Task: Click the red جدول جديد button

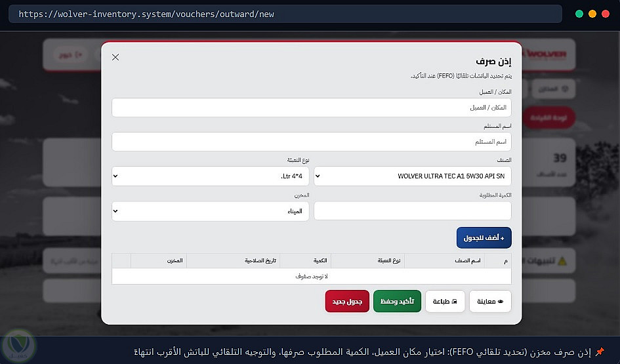Action: (x=347, y=301)
